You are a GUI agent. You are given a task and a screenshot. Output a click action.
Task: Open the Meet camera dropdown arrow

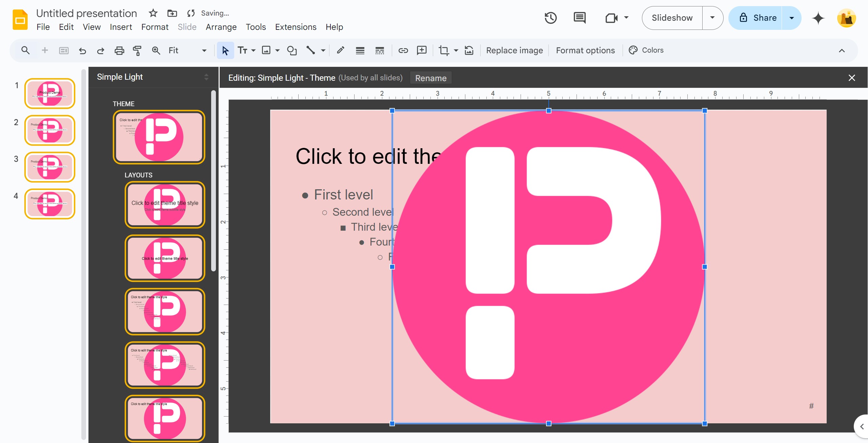tap(626, 18)
